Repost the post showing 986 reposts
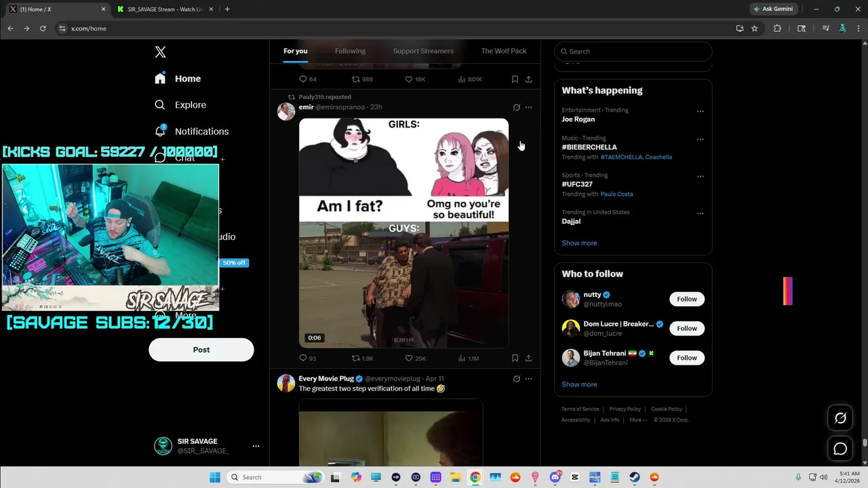The image size is (868, 488). (x=362, y=79)
